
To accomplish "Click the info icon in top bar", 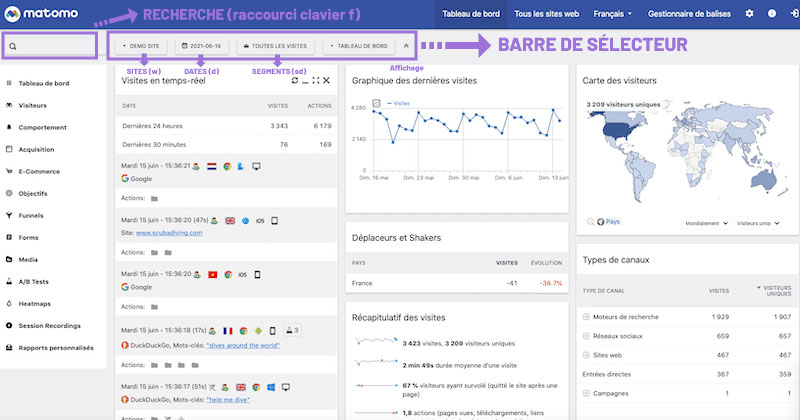I will click(772, 14).
